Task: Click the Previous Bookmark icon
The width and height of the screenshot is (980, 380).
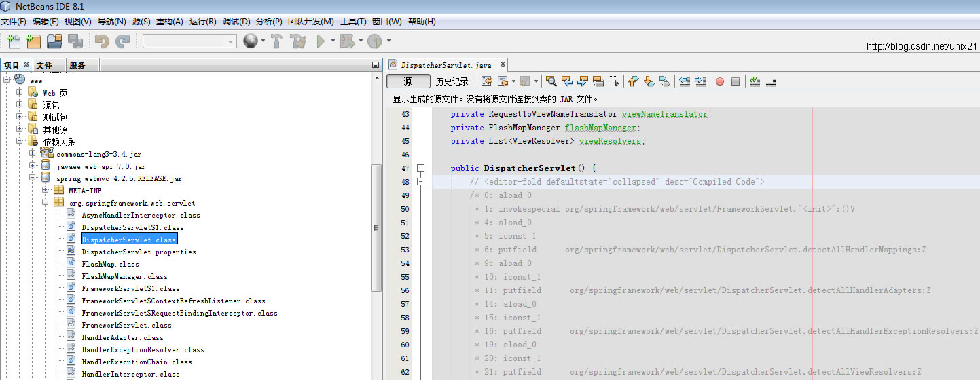Action: (x=633, y=81)
